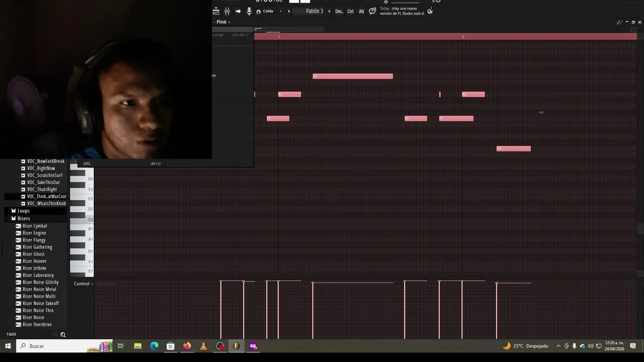Open the FL Studio new version news message
644x362 pixels.
point(403,11)
